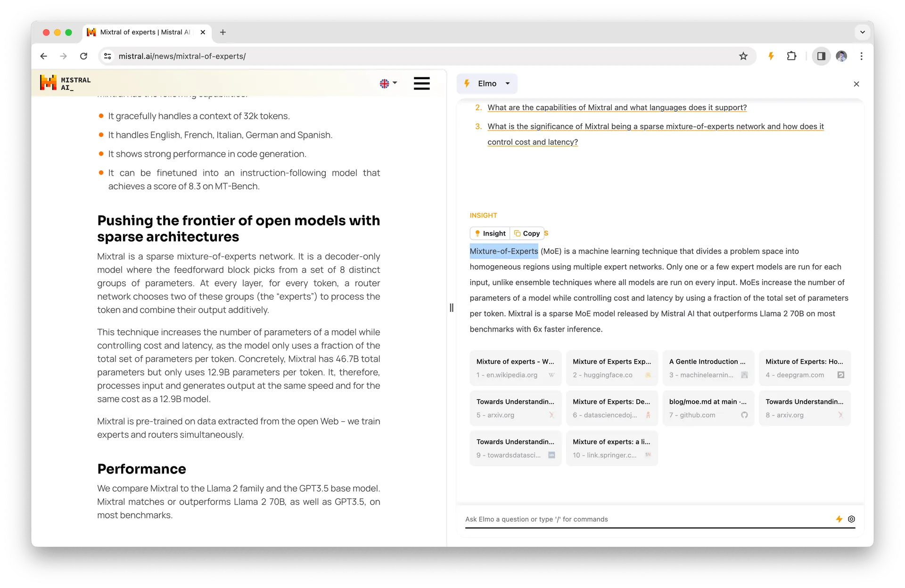
Task: Reload the Mixtral page
Action: [83, 56]
